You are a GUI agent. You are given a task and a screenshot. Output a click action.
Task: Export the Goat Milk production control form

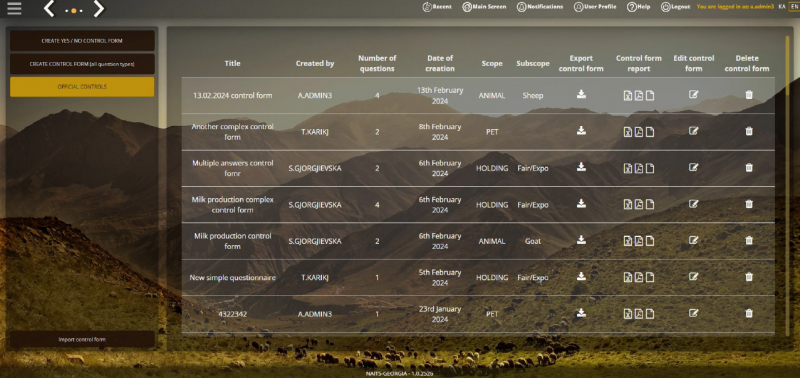[x=581, y=240]
